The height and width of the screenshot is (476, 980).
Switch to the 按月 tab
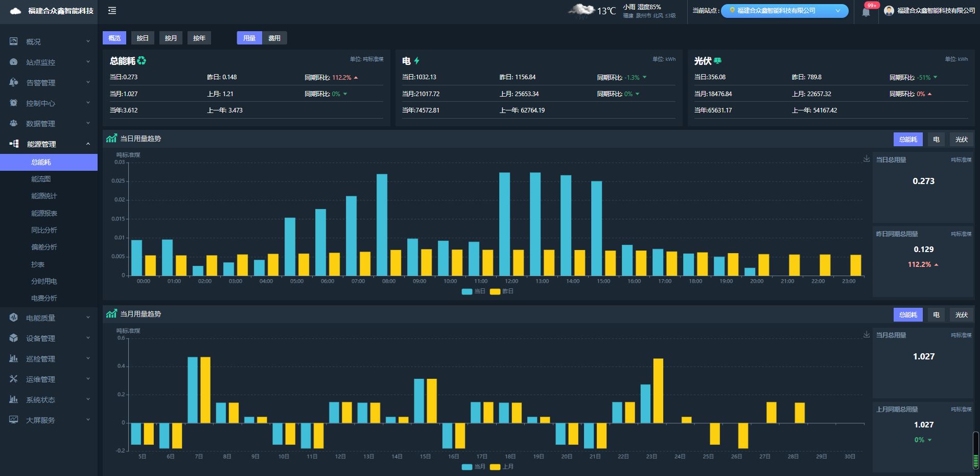tap(171, 38)
